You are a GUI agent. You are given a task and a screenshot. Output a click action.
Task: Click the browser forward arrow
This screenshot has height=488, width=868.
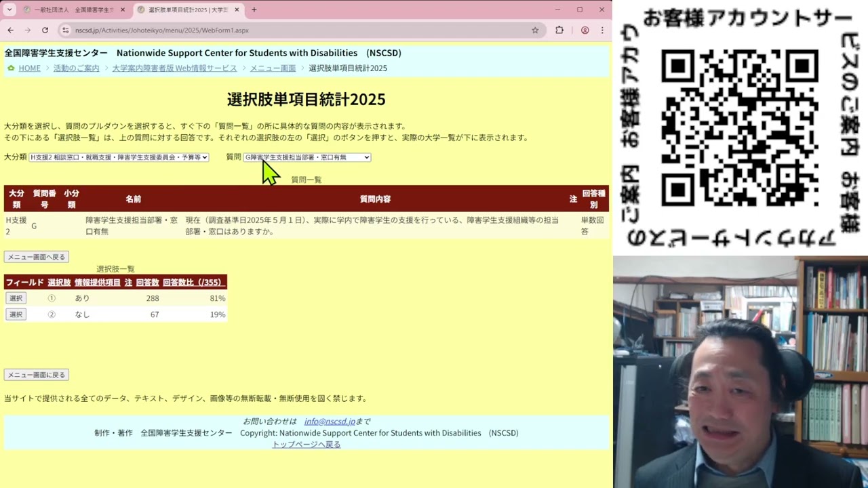[x=28, y=30]
